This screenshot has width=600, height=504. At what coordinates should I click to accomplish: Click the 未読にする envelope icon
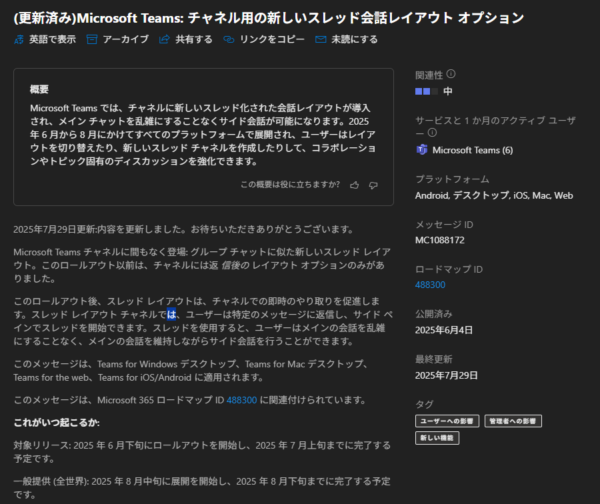click(320, 39)
